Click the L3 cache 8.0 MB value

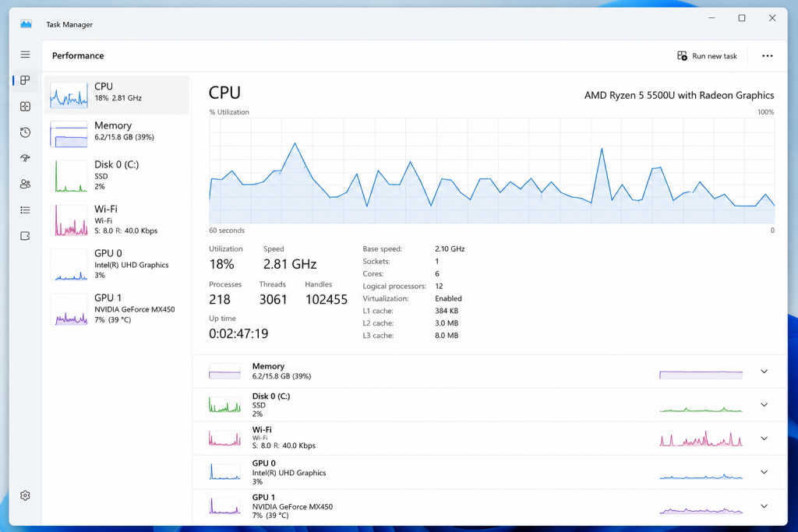pyautogui.click(x=447, y=336)
